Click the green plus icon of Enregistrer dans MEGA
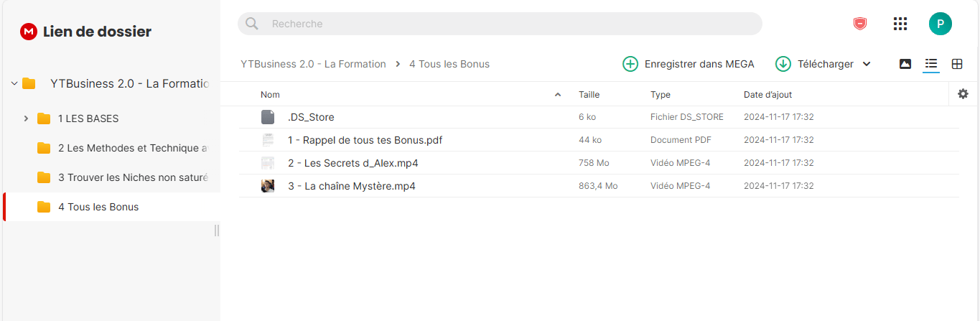 click(630, 64)
